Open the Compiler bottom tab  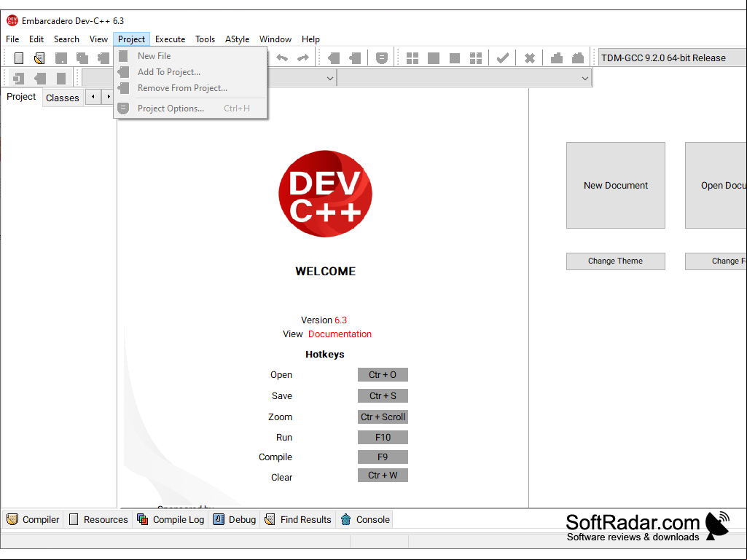pyautogui.click(x=34, y=519)
